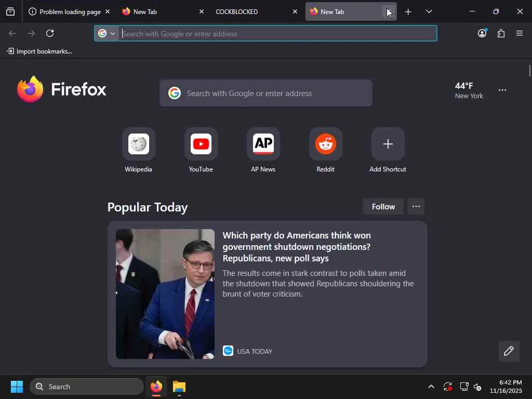Click the sync status tray icon

click(x=447, y=387)
